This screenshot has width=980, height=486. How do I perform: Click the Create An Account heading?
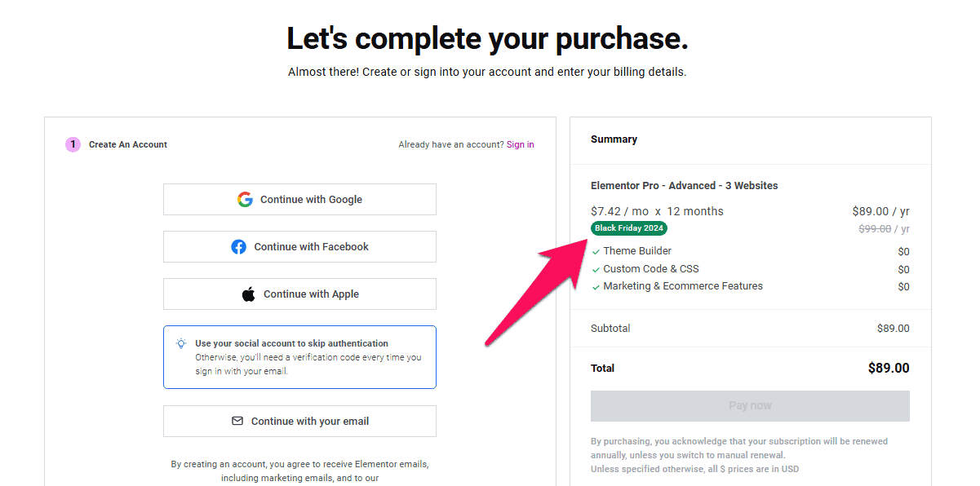[x=128, y=144]
